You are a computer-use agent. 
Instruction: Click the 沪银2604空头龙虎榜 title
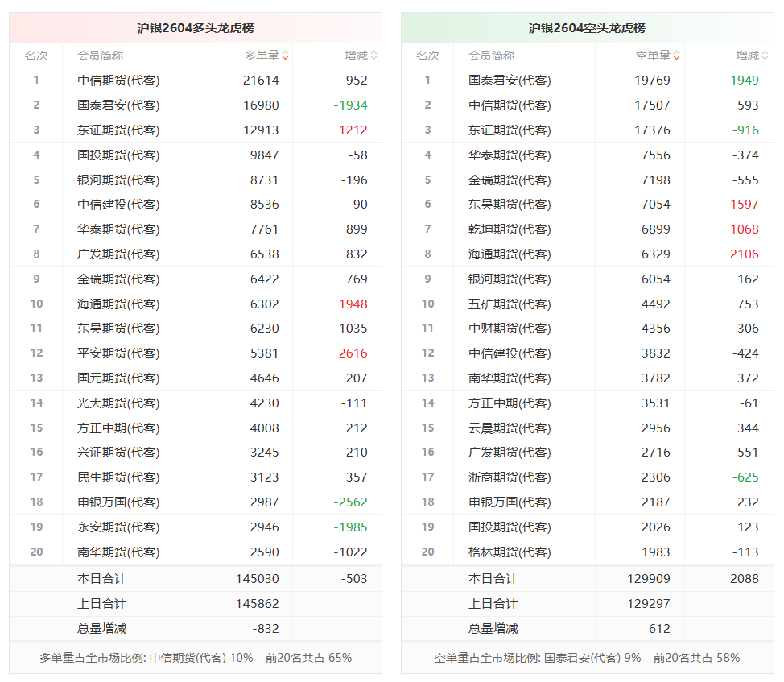click(587, 28)
